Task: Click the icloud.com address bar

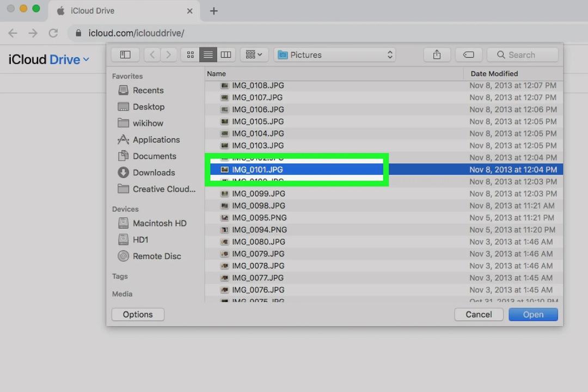Action: (327, 33)
